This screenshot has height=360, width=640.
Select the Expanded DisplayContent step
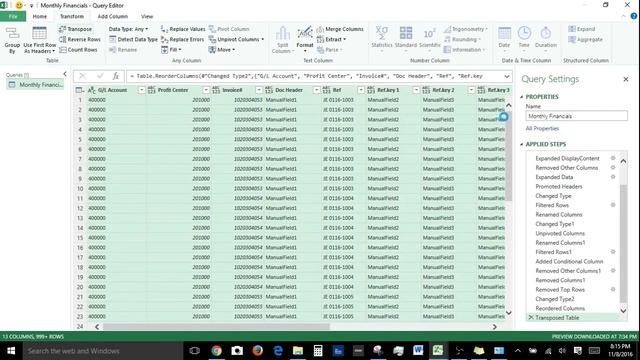(x=567, y=158)
